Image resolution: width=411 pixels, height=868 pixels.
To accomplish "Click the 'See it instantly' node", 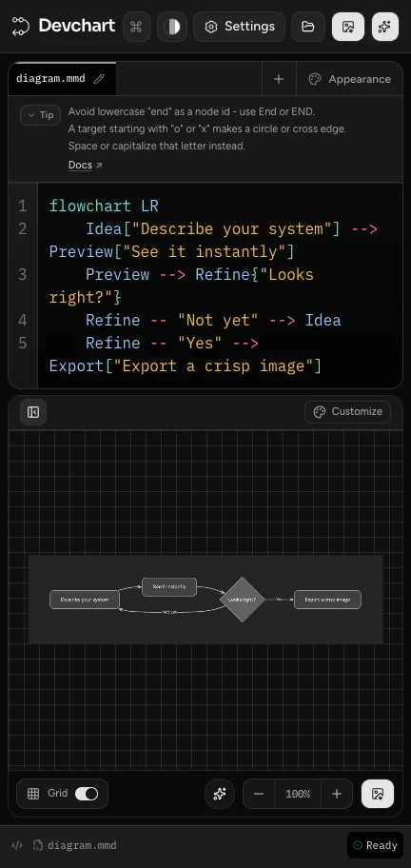I will (169, 587).
